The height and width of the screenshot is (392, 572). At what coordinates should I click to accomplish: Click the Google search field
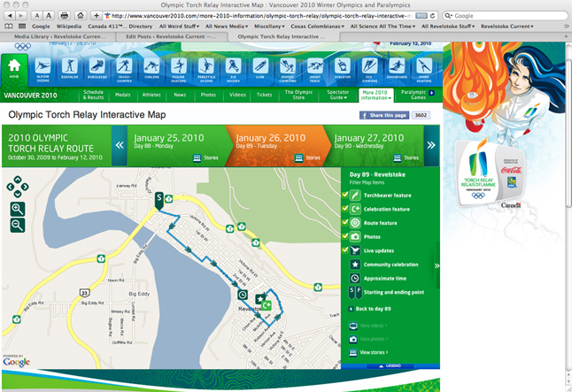click(506, 16)
